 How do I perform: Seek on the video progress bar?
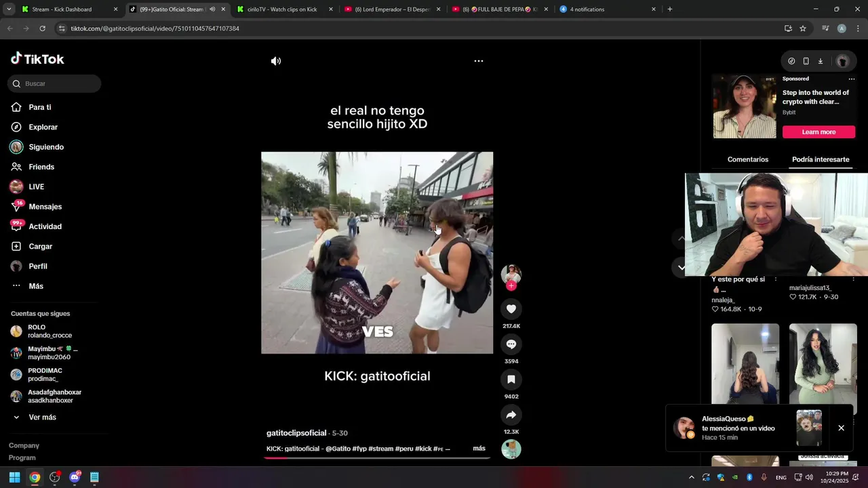point(377,458)
